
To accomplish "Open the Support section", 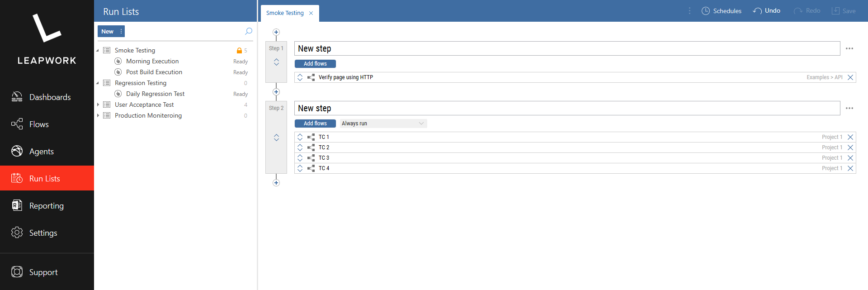I will click(43, 272).
